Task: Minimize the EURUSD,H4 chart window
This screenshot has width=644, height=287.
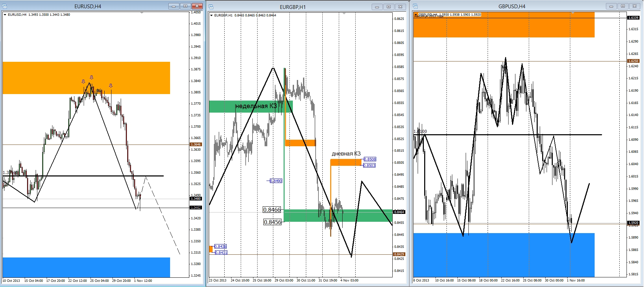Action: pyautogui.click(x=174, y=6)
